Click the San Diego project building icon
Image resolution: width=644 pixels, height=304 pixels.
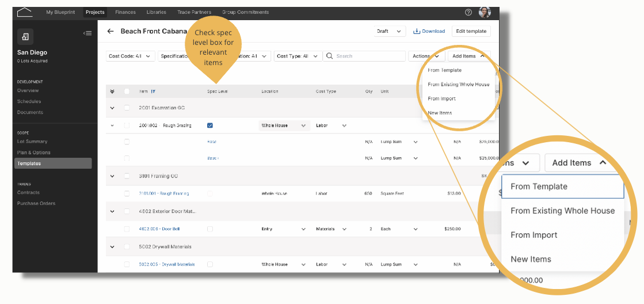tap(25, 37)
